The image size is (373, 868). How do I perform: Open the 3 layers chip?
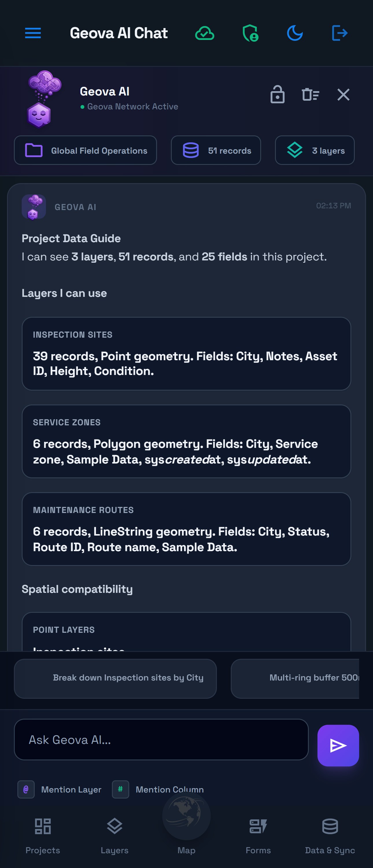[x=314, y=150]
